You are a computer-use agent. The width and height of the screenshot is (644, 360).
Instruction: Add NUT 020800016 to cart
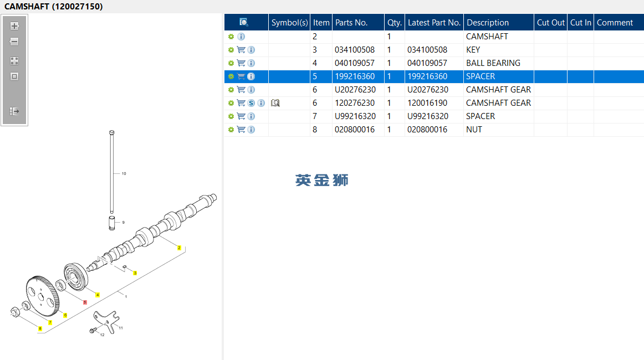pyautogui.click(x=241, y=130)
